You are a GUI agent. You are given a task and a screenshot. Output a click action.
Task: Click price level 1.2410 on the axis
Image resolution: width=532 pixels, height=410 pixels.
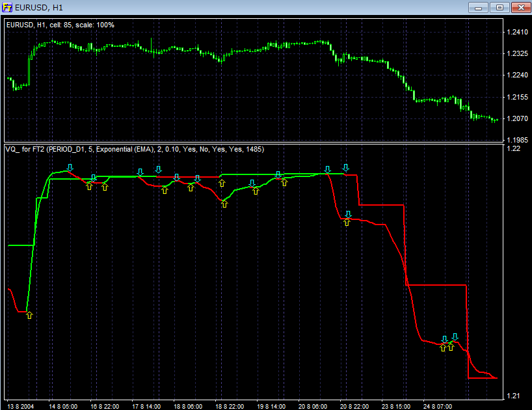(x=518, y=32)
